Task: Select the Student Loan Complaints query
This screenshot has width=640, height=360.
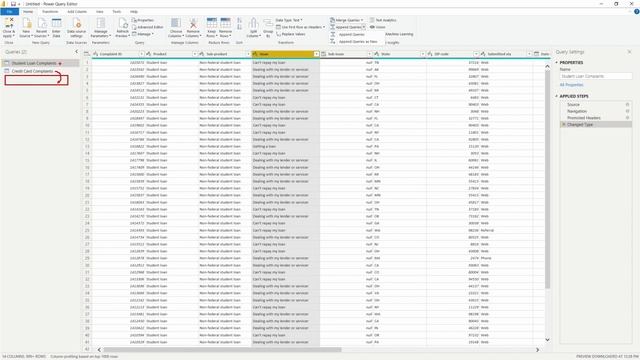Action: (40, 63)
